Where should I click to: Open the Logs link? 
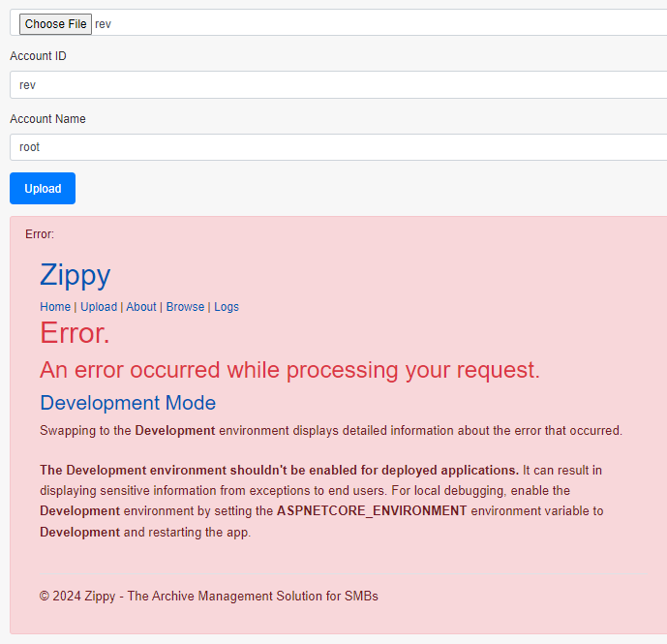coord(227,306)
